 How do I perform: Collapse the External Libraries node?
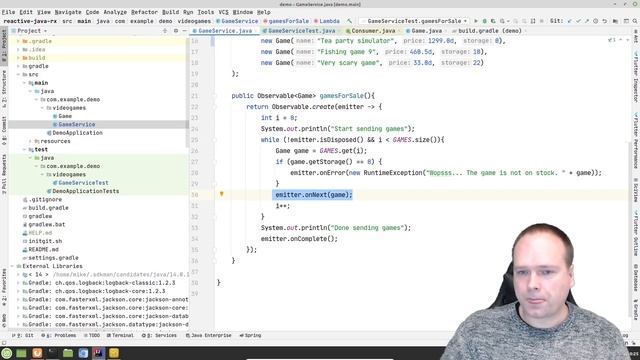[12, 266]
